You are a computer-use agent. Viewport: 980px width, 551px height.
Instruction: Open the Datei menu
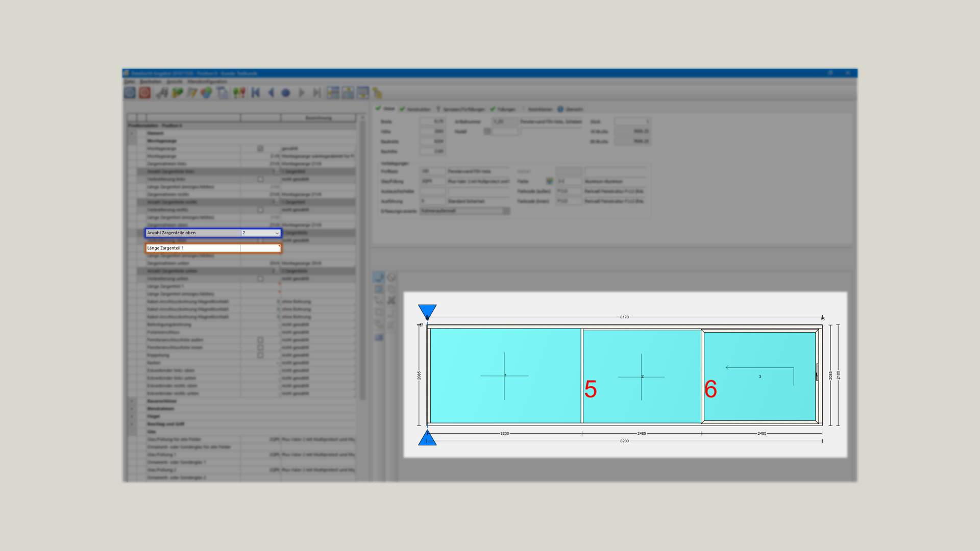point(130,82)
